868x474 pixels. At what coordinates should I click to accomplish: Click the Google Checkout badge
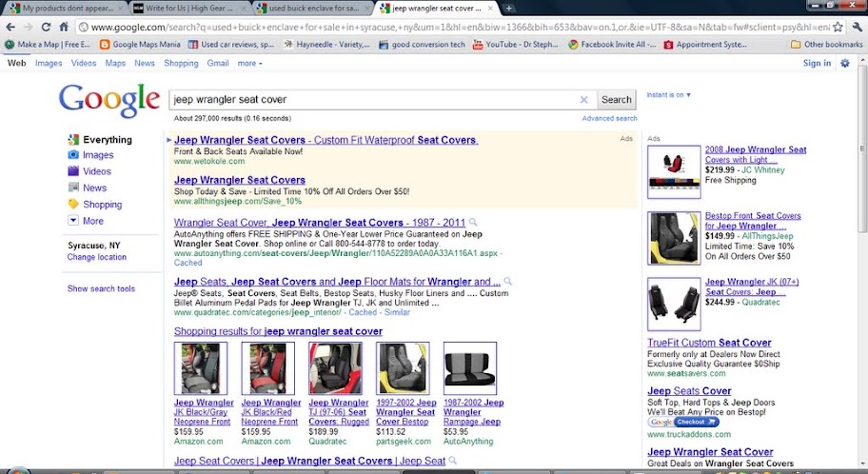tap(683, 422)
